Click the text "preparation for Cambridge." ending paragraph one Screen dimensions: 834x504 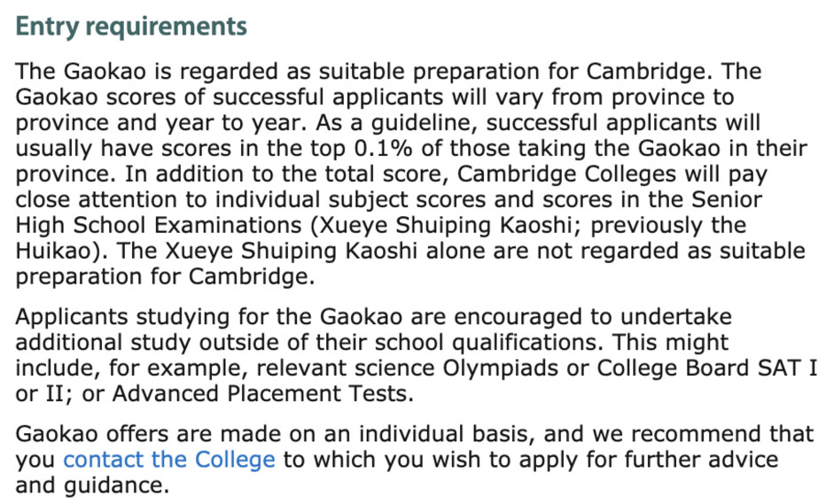165,276
